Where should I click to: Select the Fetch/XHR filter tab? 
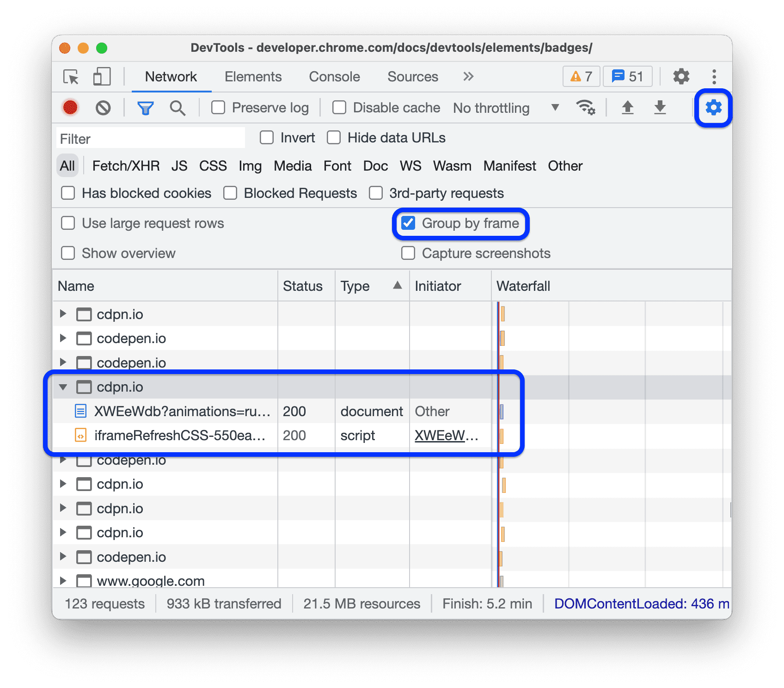point(125,166)
